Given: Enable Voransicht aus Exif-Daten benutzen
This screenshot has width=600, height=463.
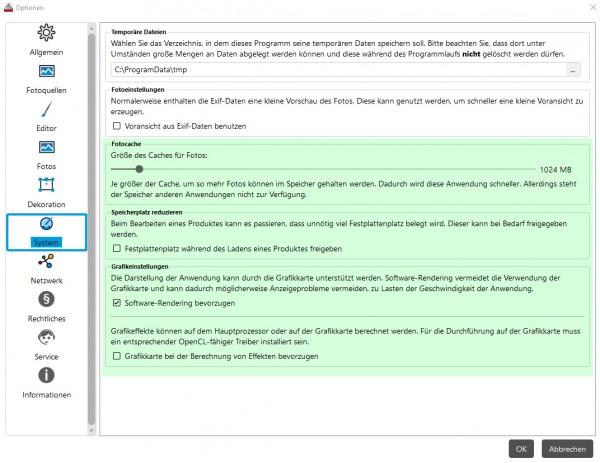Looking at the screenshot, I should click(x=117, y=126).
